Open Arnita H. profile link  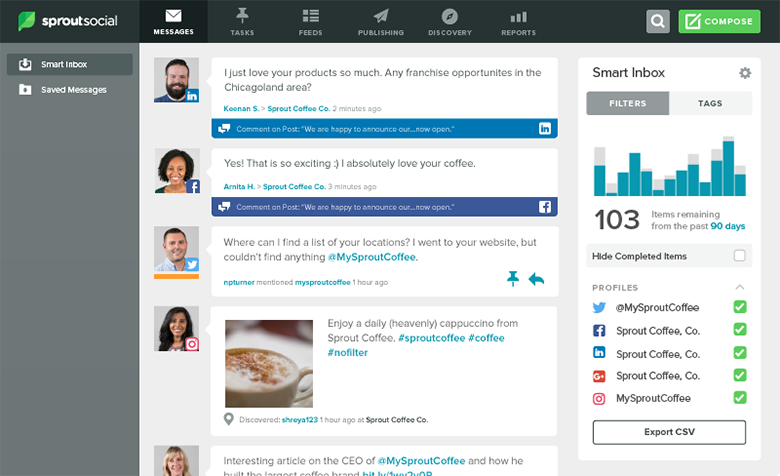click(x=239, y=187)
